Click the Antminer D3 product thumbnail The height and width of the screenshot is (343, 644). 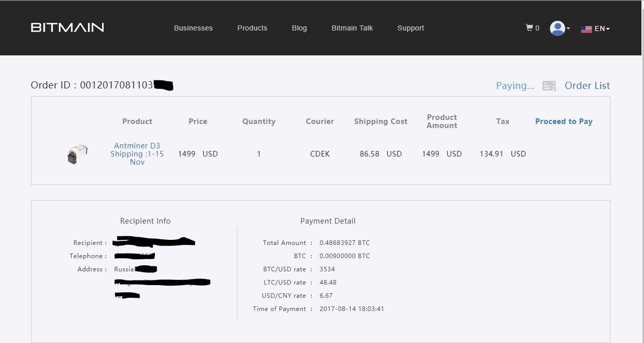(77, 154)
